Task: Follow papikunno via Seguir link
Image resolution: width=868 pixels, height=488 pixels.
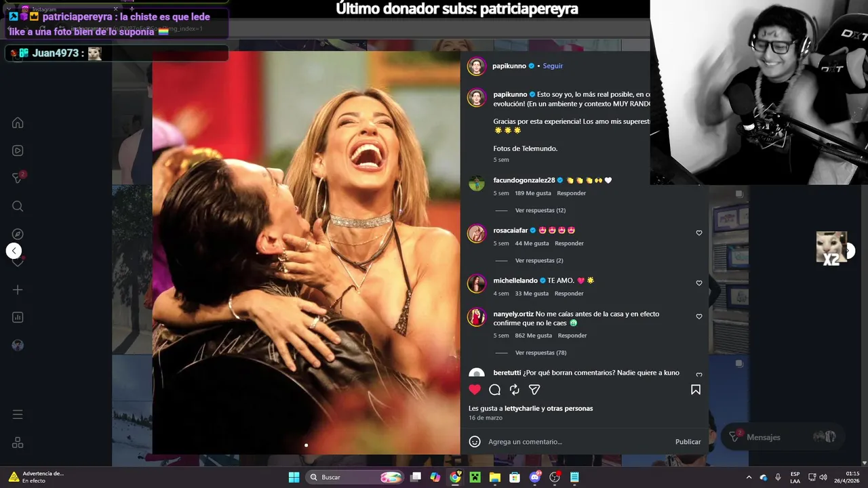Action: pos(553,66)
